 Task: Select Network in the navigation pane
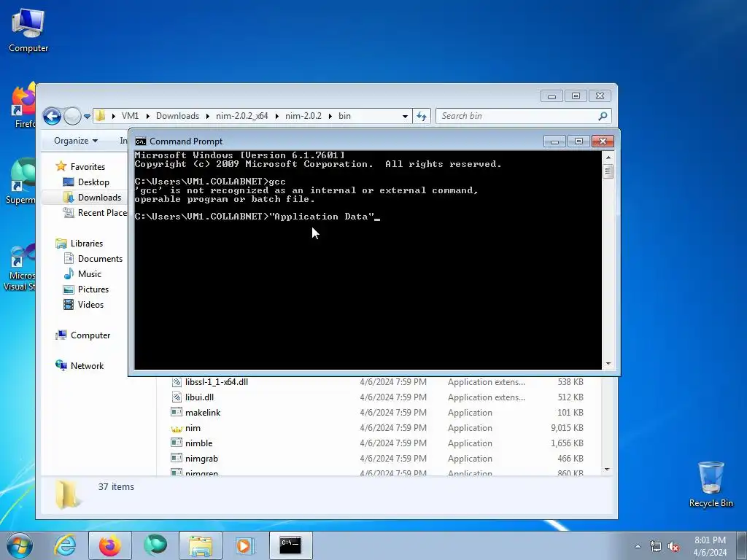[87, 366]
